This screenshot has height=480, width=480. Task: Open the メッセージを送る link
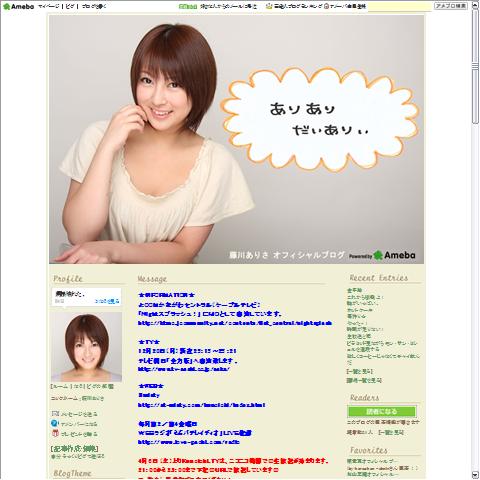coord(80,414)
